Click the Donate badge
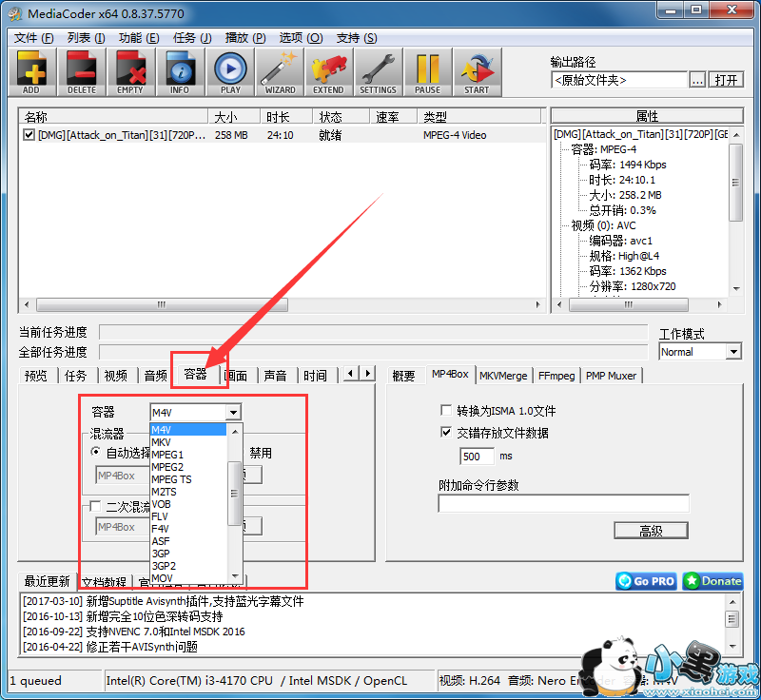This screenshot has height=700, width=761. (712, 581)
